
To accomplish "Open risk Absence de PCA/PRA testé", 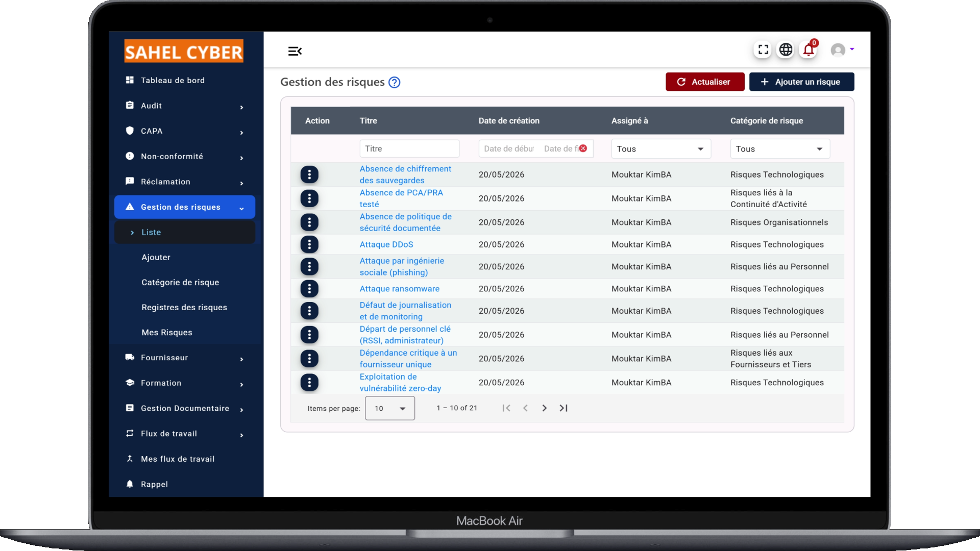I will [x=401, y=198].
